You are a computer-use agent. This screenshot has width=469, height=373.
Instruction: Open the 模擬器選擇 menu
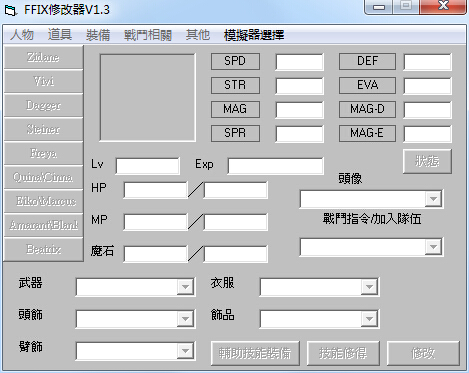coord(254,35)
